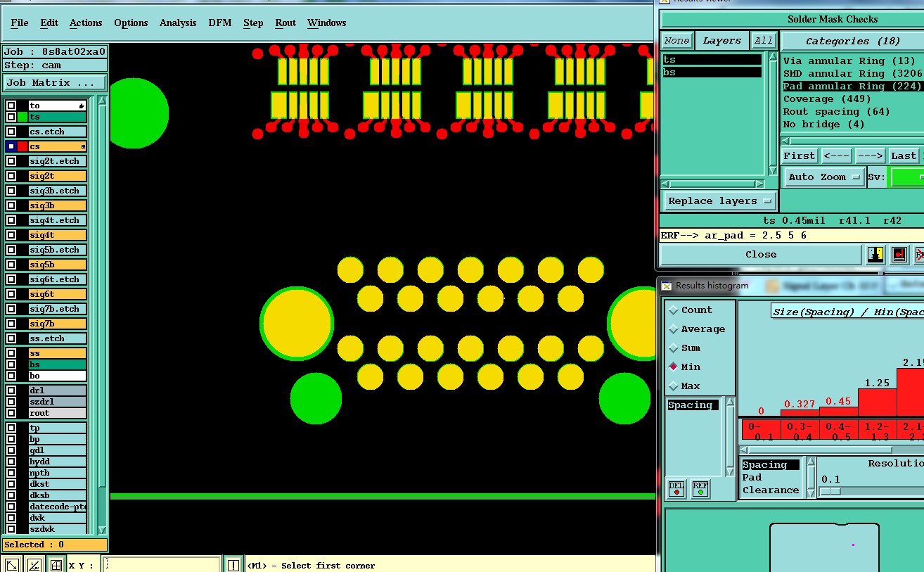Click the All button above layers list
The height and width of the screenshot is (572, 924).
click(764, 41)
